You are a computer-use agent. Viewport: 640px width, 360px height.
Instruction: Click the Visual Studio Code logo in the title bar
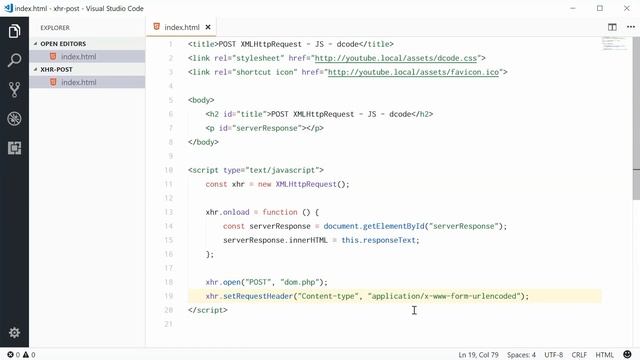8,8
